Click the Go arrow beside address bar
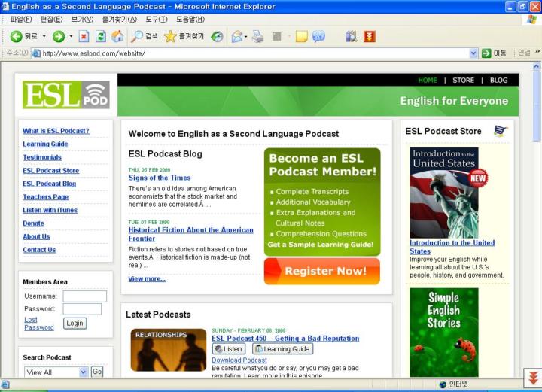Image resolution: width=542 pixels, height=392 pixels. pyautogui.click(x=486, y=53)
